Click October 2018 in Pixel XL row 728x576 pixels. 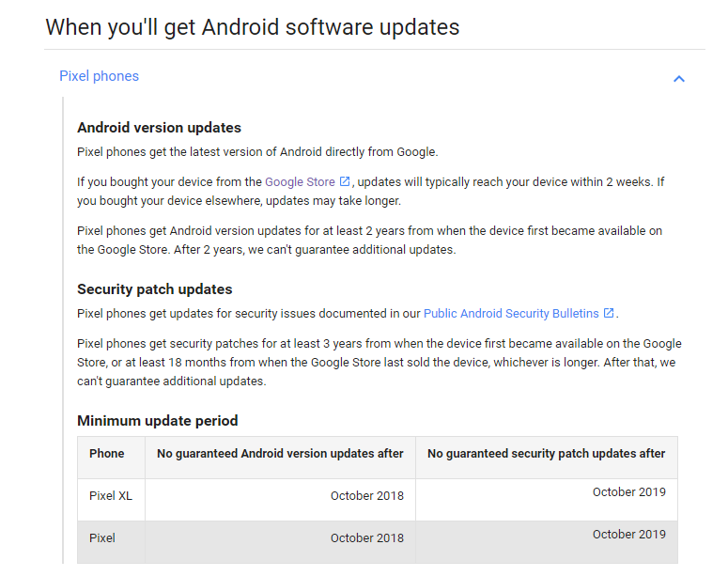[x=366, y=496]
